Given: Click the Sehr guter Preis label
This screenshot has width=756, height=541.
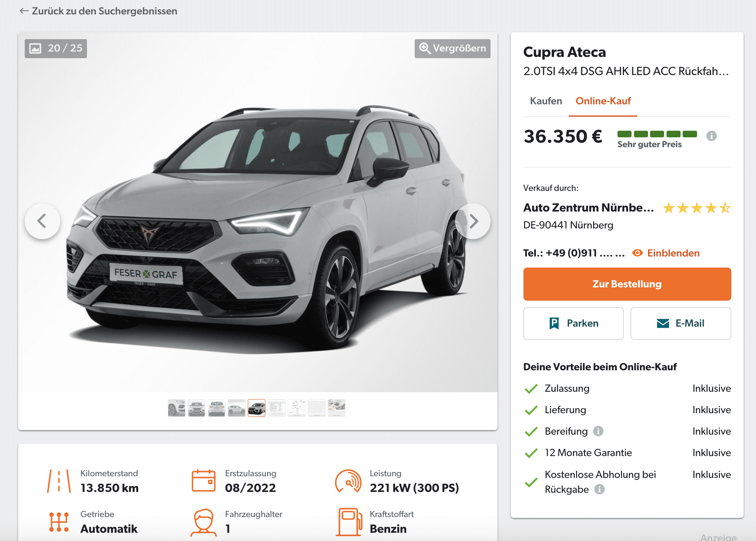Looking at the screenshot, I should click(650, 144).
